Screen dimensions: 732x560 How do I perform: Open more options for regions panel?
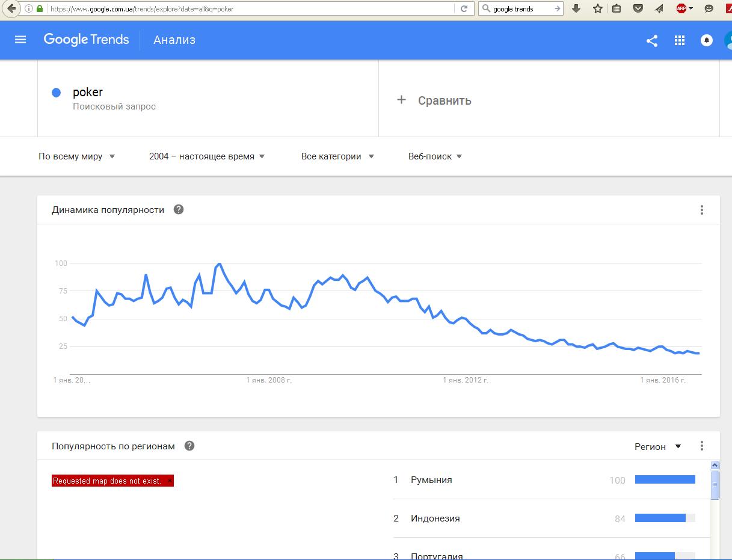(701, 446)
